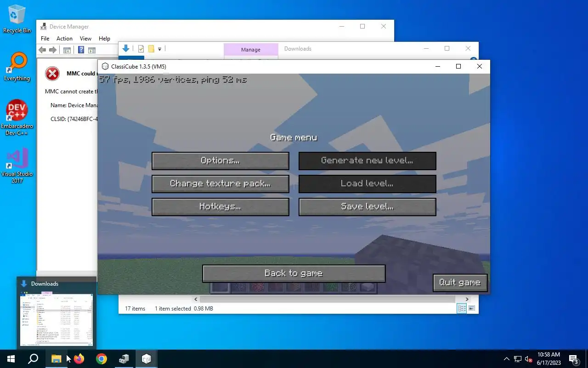Click New folder icon in Explorer quick access toolbar
The height and width of the screenshot is (368, 588).
(x=151, y=49)
